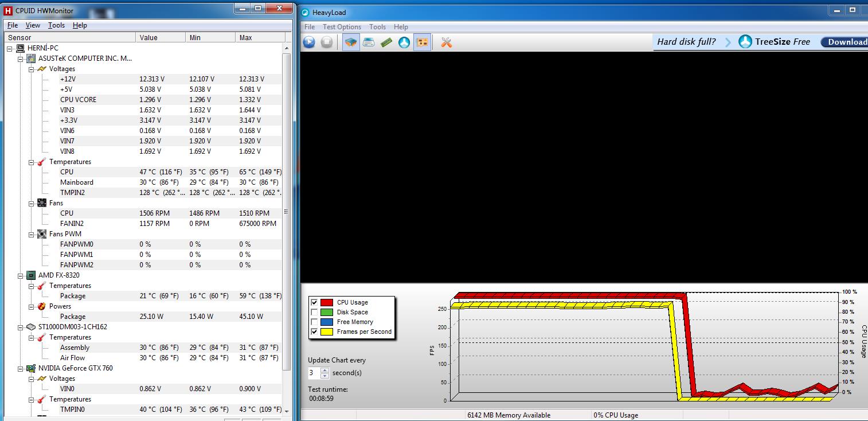868x421 pixels.
Task: Toggle the write temp file disk icon
Action: pos(369,42)
